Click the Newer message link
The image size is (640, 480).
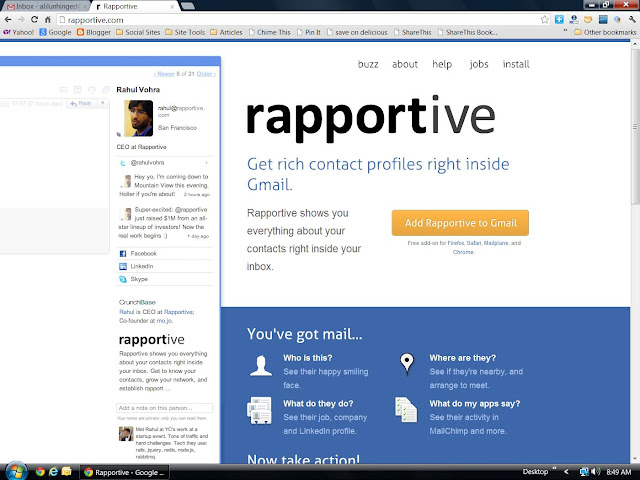coord(164,74)
